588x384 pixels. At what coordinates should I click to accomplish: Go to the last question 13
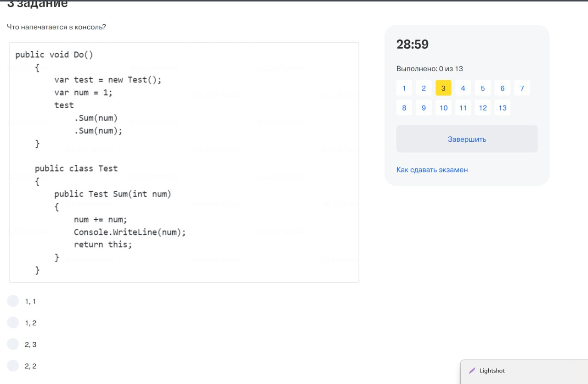(503, 108)
